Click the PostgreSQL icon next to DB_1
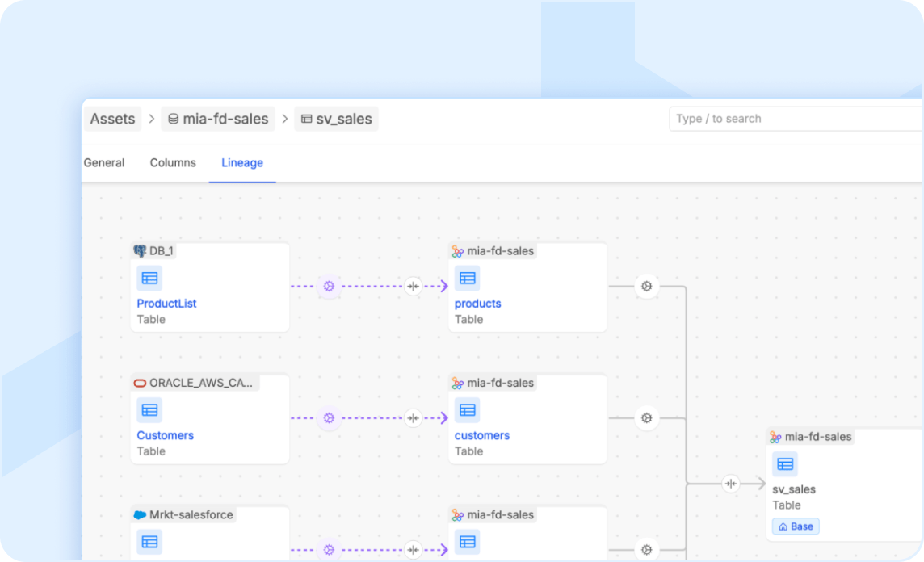Image resolution: width=924 pixels, height=562 pixels. (140, 251)
